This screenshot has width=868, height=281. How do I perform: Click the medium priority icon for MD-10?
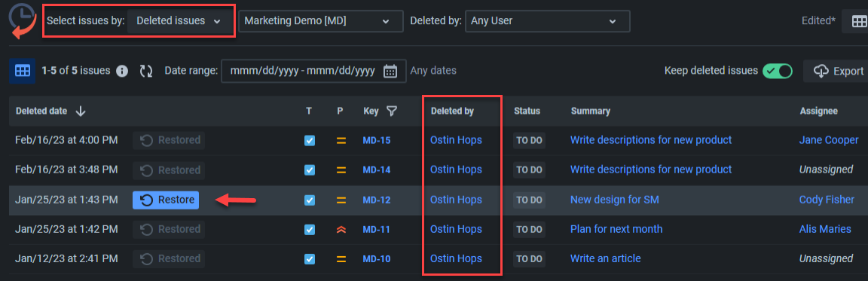[x=341, y=259]
